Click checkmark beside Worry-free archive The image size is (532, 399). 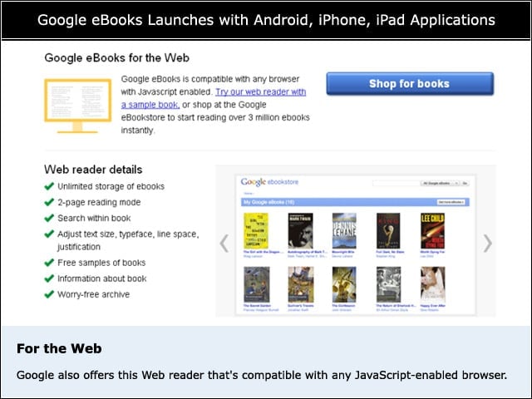49,293
